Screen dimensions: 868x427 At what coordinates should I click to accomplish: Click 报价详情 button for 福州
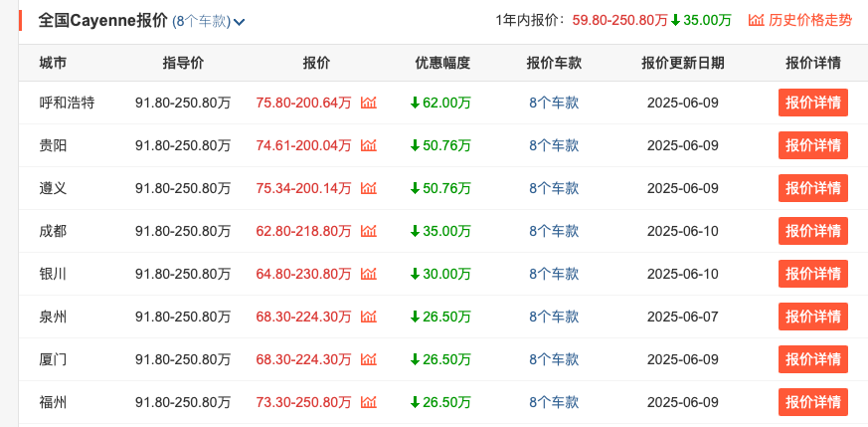pos(812,402)
